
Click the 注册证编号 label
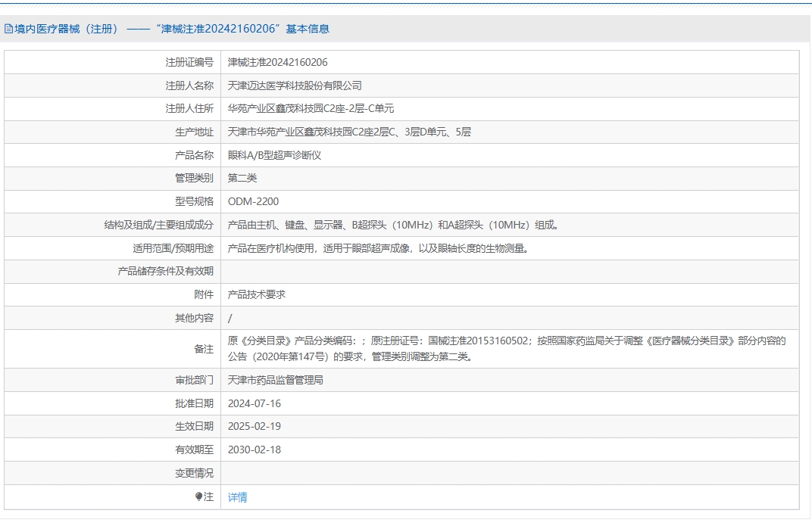(x=189, y=63)
